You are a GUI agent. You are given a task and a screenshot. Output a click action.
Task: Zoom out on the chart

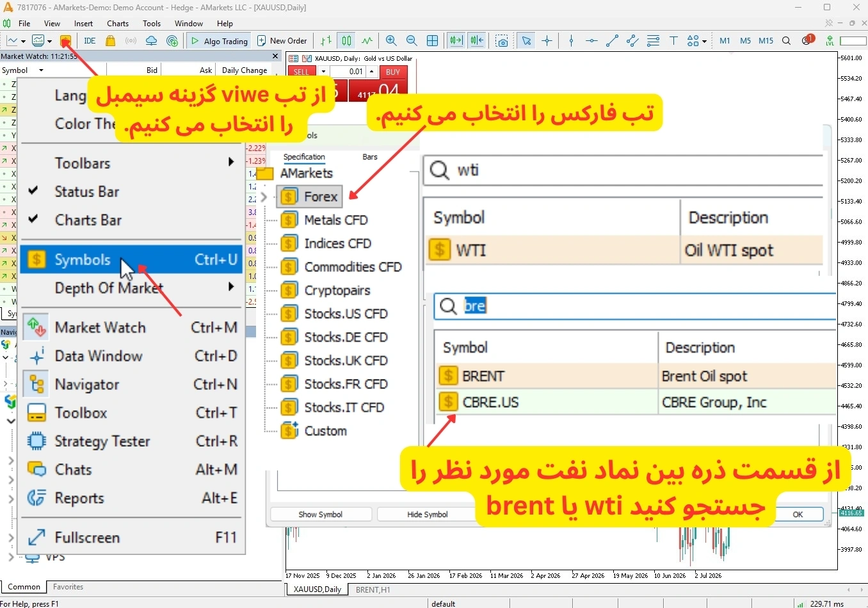click(412, 40)
